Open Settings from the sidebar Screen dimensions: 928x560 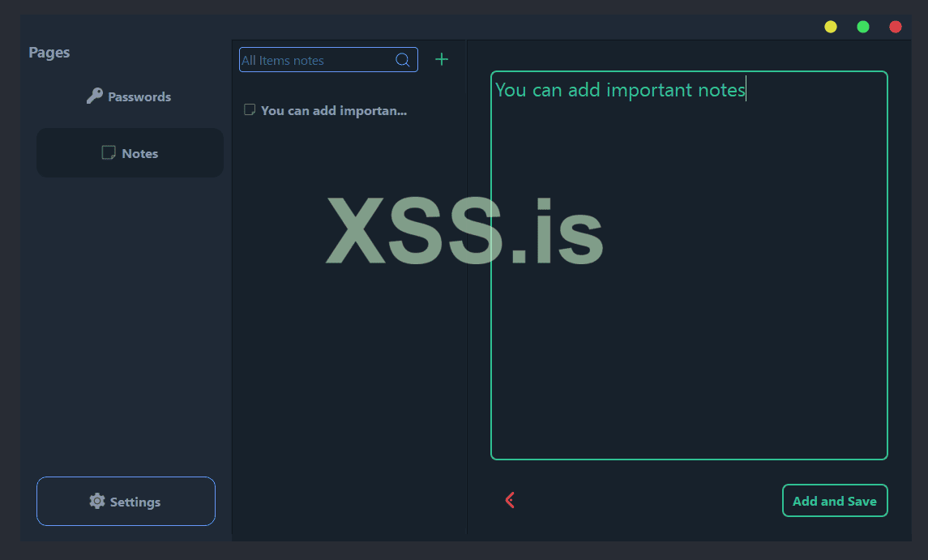126,501
